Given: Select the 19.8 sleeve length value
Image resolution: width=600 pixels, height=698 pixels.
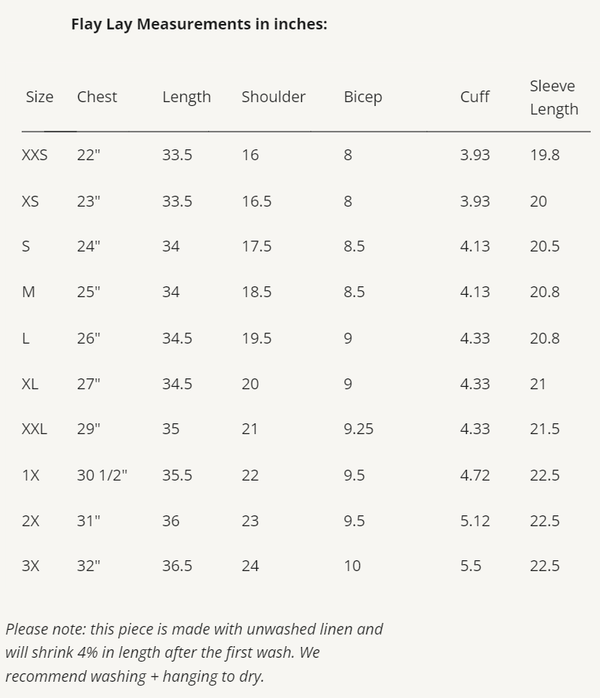Looking at the screenshot, I should click(x=544, y=155).
